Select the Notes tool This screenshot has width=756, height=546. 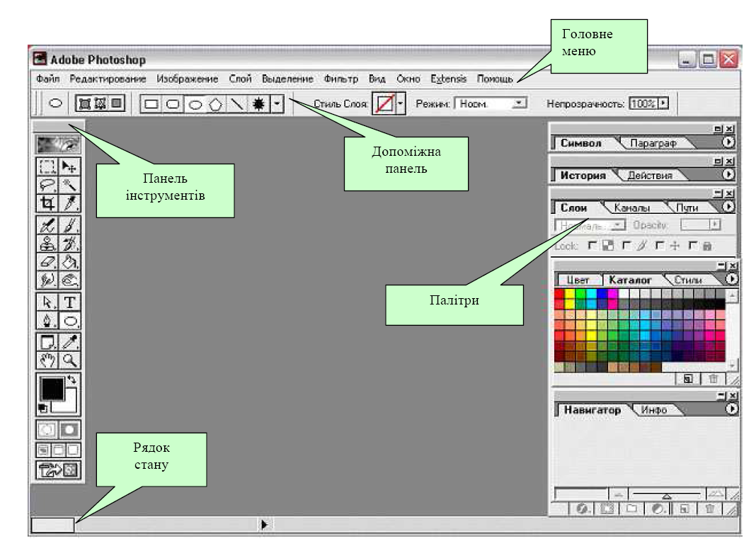[47, 342]
